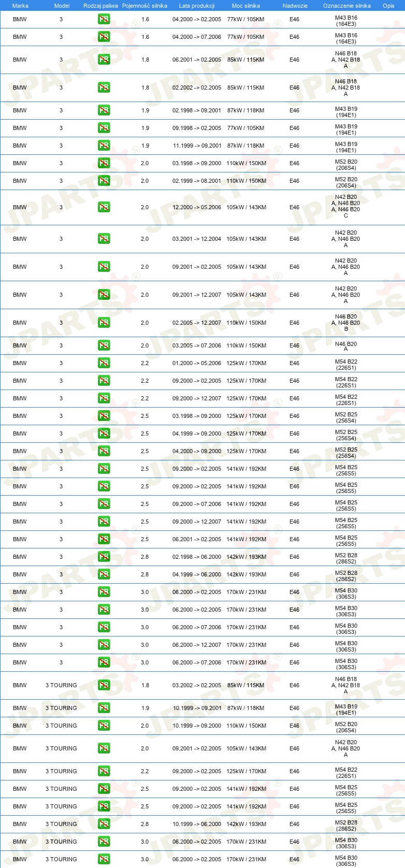Click petrol icon in row dated 09.2001 -> 12.2007
This screenshot has width=405, height=868.
[104, 295]
